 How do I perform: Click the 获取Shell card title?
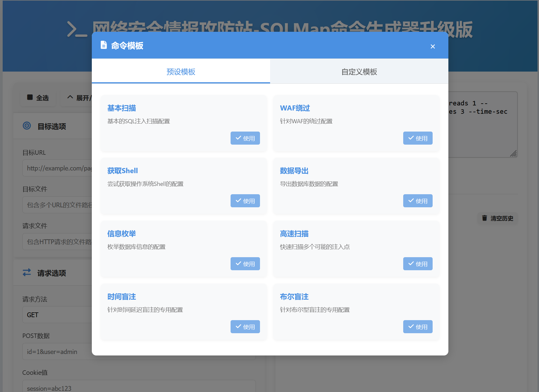(122, 171)
